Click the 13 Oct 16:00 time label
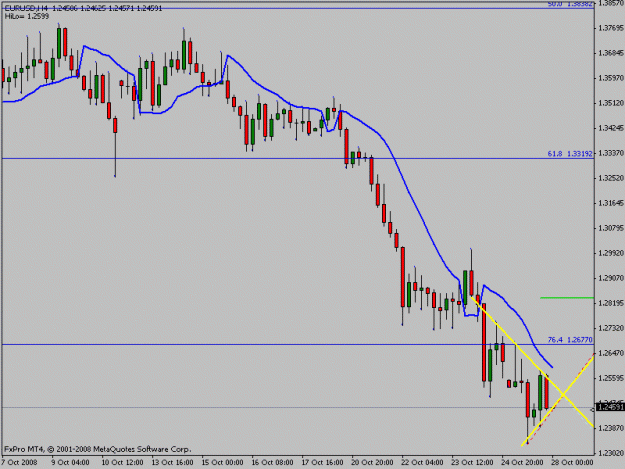Image resolution: width=625 pixels, height=469 pixels. (173, 463)
